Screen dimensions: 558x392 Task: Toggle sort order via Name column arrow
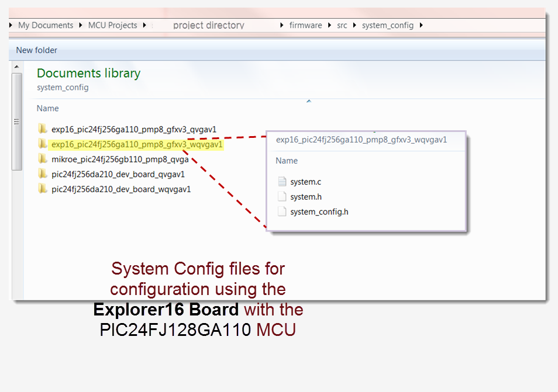[309, 100]
